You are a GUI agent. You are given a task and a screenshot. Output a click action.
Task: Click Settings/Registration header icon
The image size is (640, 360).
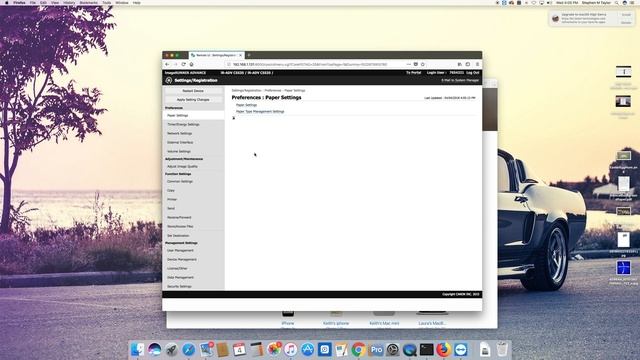pos(169,80)
